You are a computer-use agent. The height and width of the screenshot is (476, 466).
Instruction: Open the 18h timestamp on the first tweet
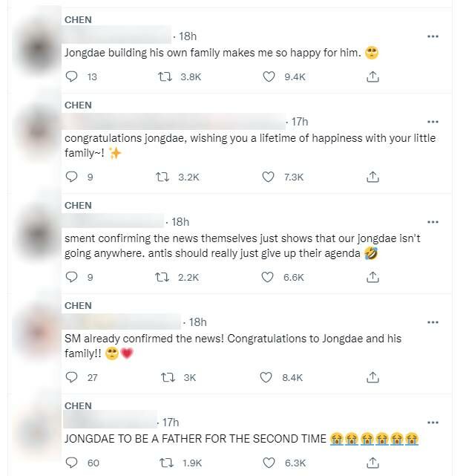pyautogui.click(x=188, y=36)
